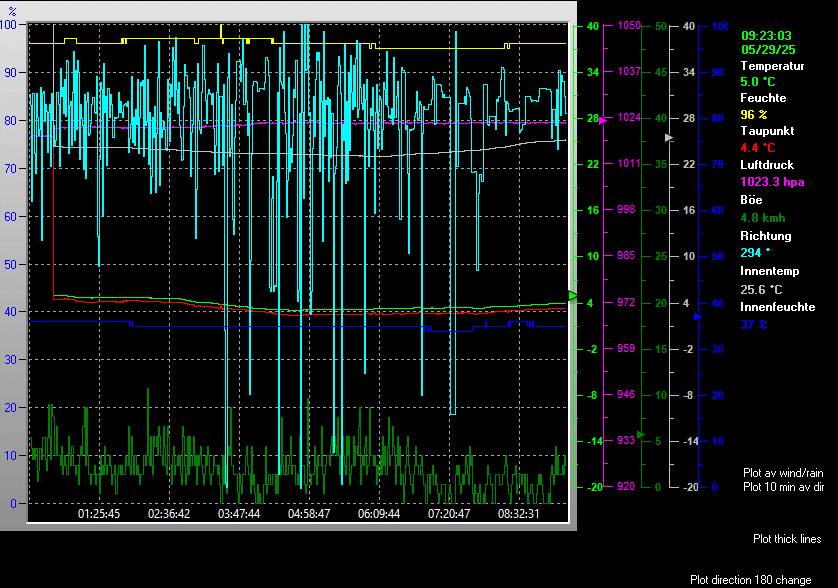Viewport: 838px width, 588px height.
Task: Click the Feuchte label in the legend
Action: click(x=763, y=98)
